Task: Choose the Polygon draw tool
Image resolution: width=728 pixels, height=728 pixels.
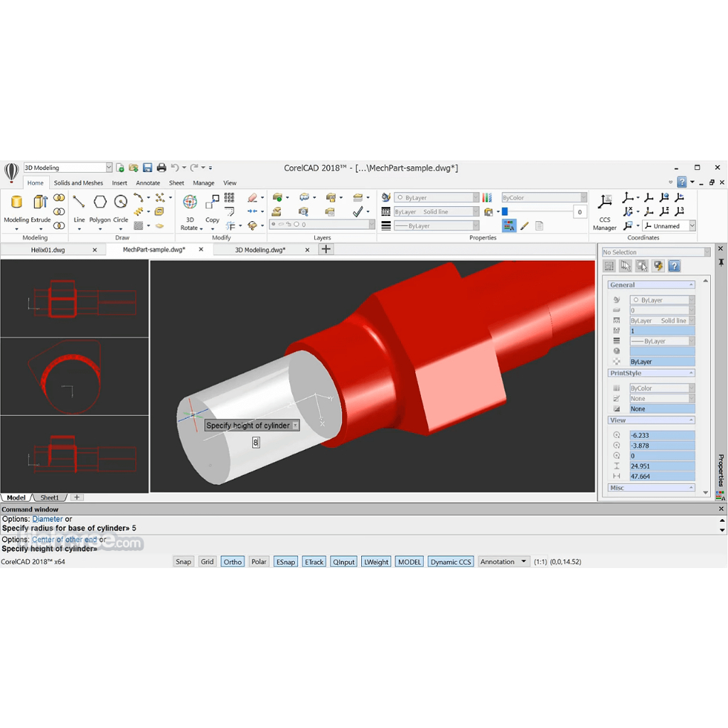Action: click(x=100, y=208)
